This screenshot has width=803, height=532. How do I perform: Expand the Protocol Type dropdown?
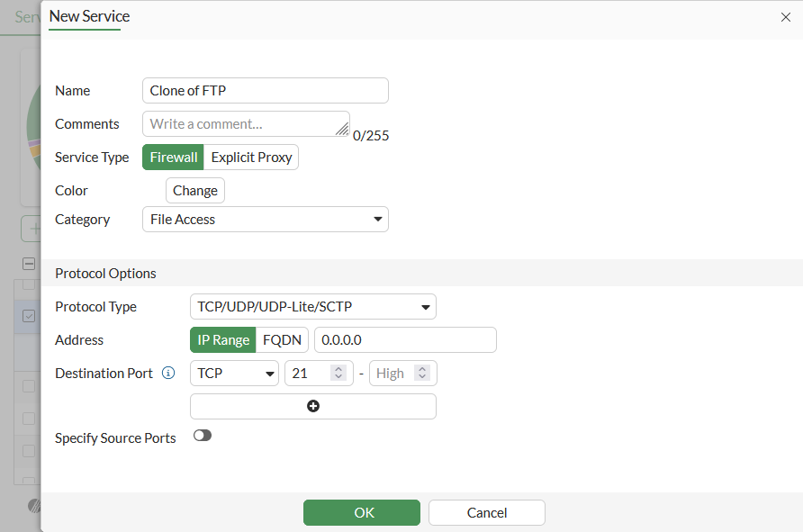313,306
